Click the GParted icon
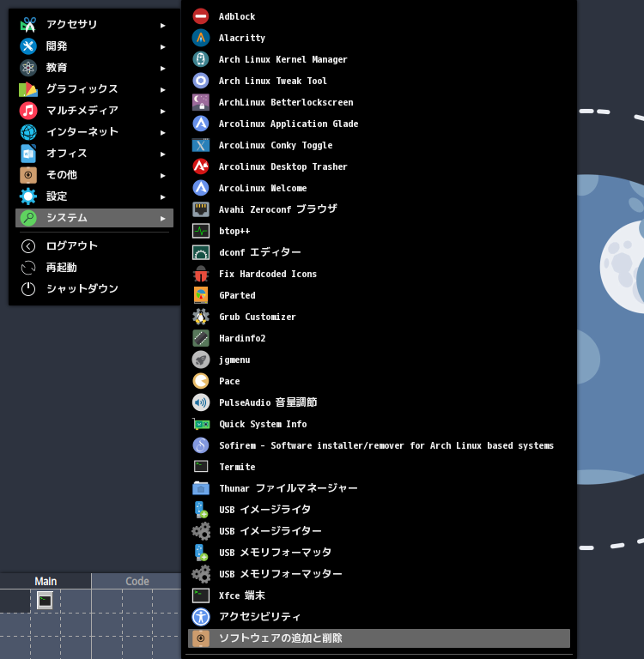Viewport: 644px width, 659px height. [201, 295]
